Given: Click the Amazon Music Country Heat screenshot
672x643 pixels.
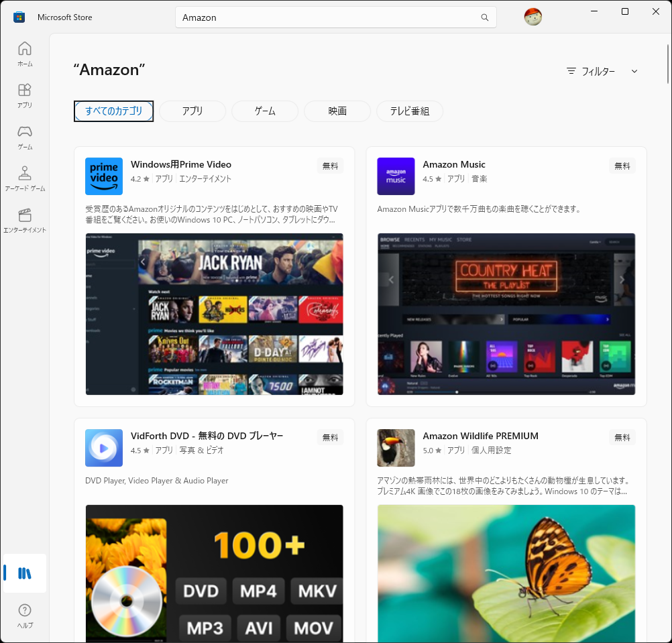Looking at the screenshot, I should (x=506, y=314).
